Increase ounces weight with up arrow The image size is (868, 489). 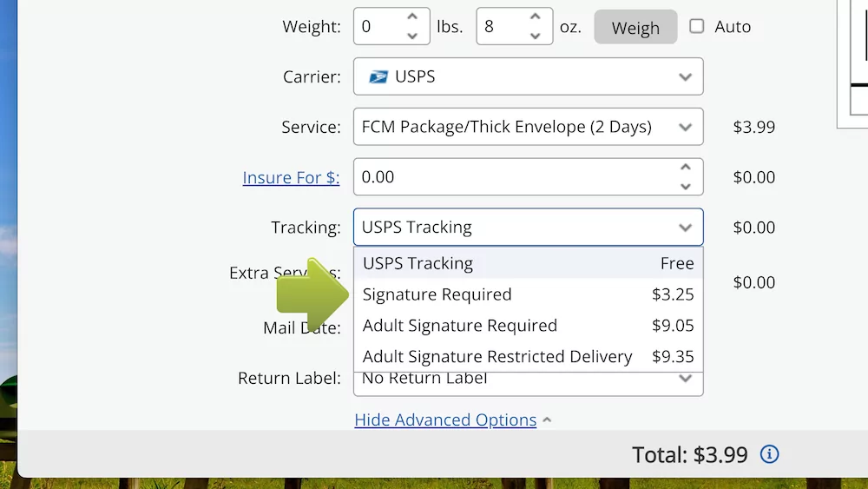(x=536, y=17)
